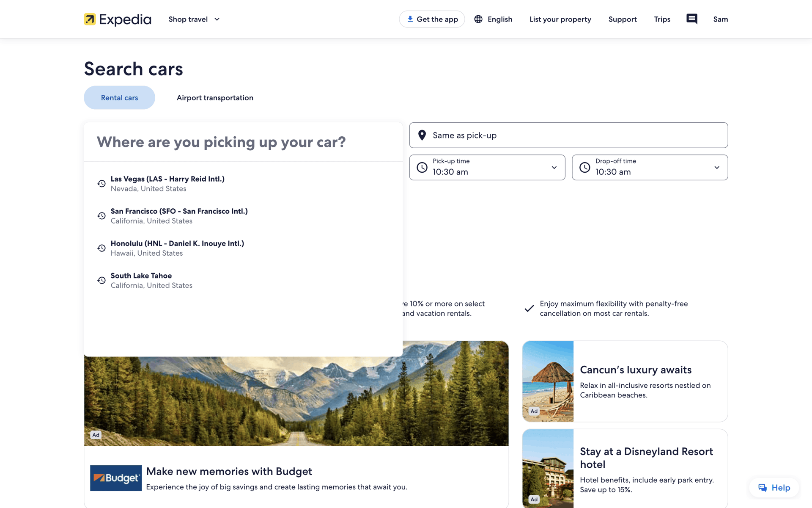Click the Ad badge on the Disneyland image
This screenshot has height=508, width=812.
point(534,500)
